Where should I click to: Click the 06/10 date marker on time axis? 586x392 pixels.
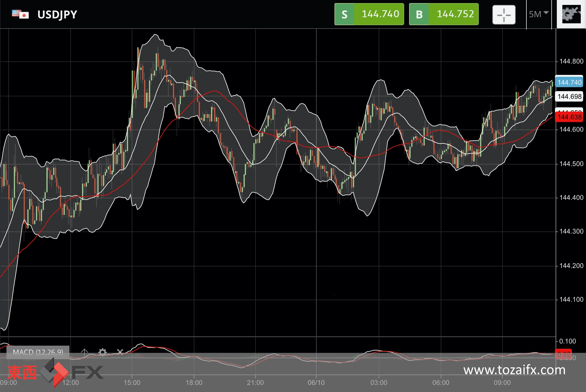pos(316,382)
